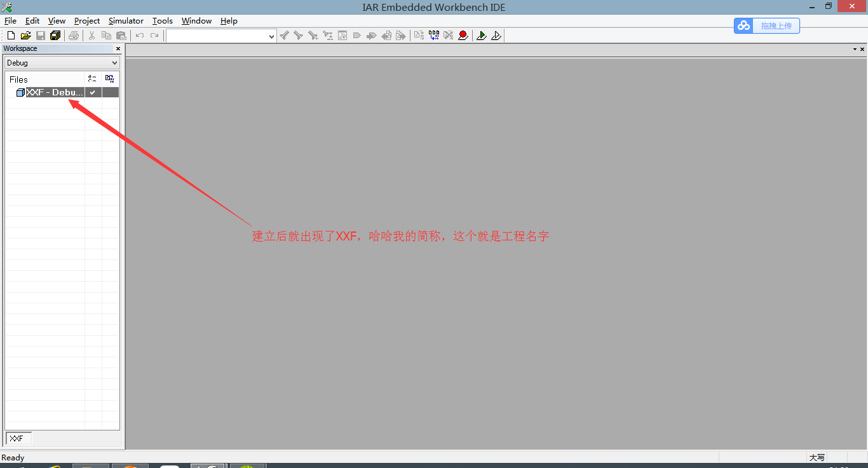
Task: Click the Next Bookmark icon
Action: pos(372,36)
